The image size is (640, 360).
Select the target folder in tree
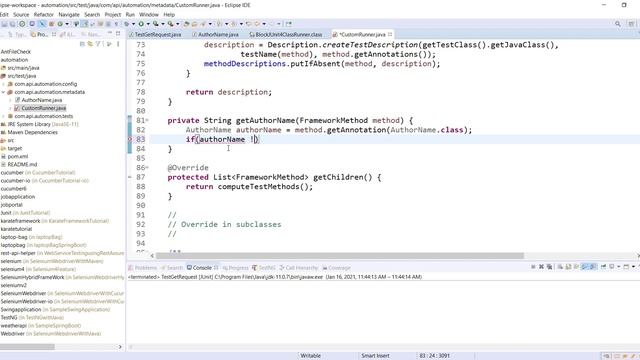[15, 149]
